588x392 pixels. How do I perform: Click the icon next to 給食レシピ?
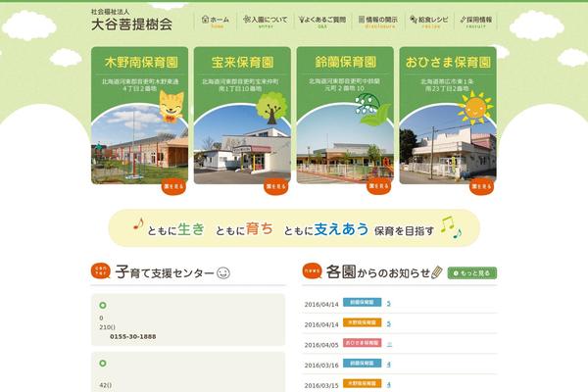click(414, 20)
